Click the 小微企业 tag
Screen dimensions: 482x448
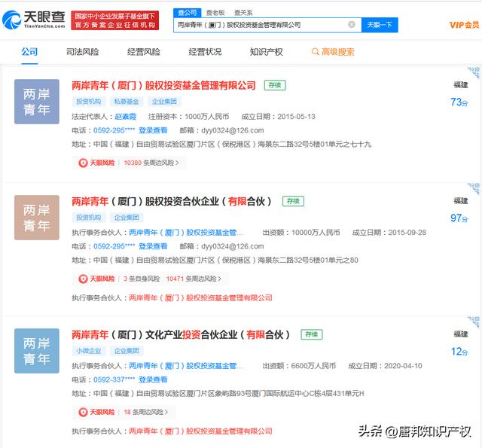[x=89, y=351]
